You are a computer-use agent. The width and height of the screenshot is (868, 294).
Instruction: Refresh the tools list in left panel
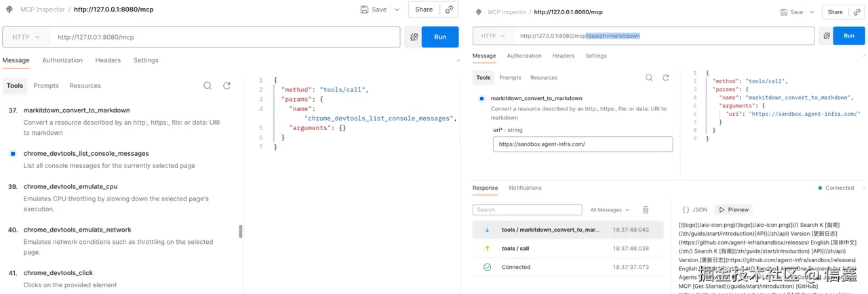tap(226, 85)
